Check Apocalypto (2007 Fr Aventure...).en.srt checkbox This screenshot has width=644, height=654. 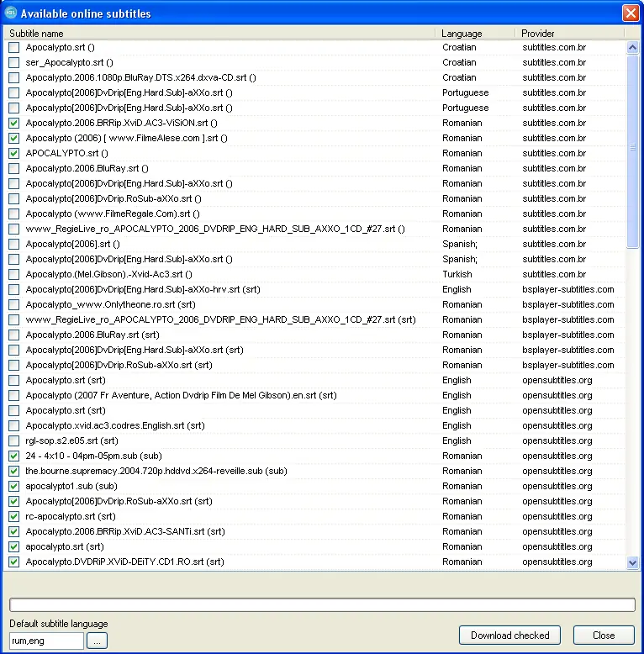[x=13, y=395]
